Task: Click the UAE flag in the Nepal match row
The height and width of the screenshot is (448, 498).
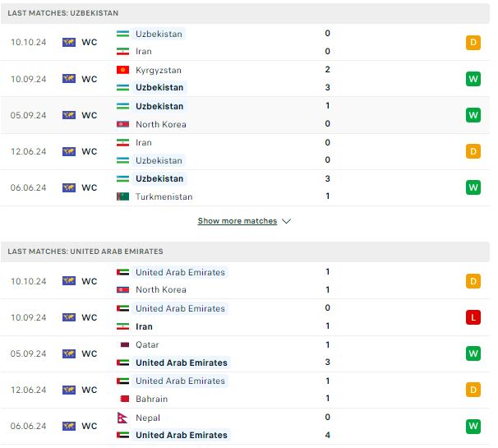Action: pyautogui.click(x=122, y=435)
